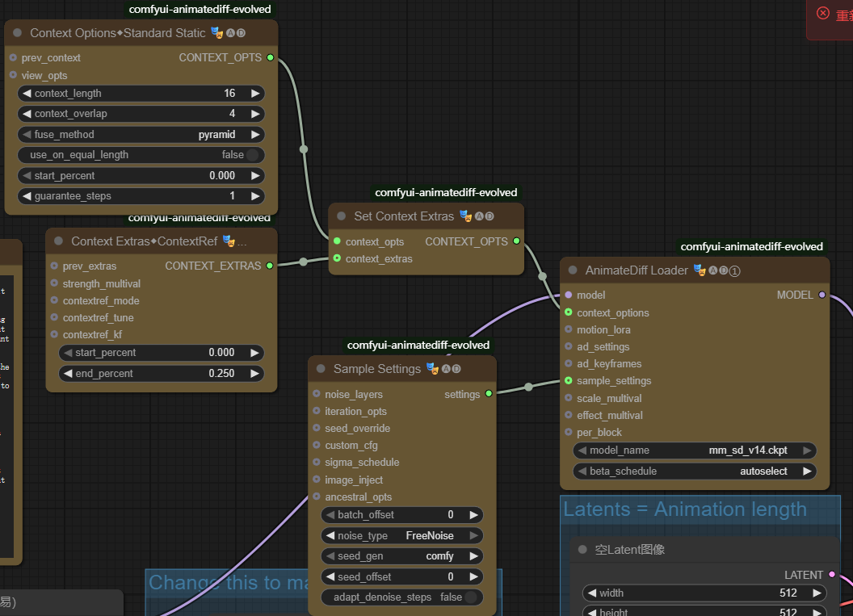
Task: Increase context_length with right arrow
Action: 255,94
